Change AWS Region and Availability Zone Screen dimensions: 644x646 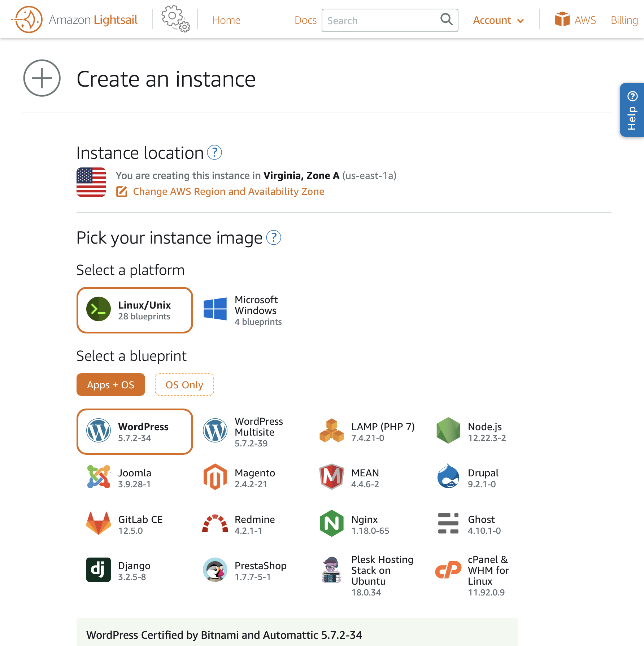(229, 191)
